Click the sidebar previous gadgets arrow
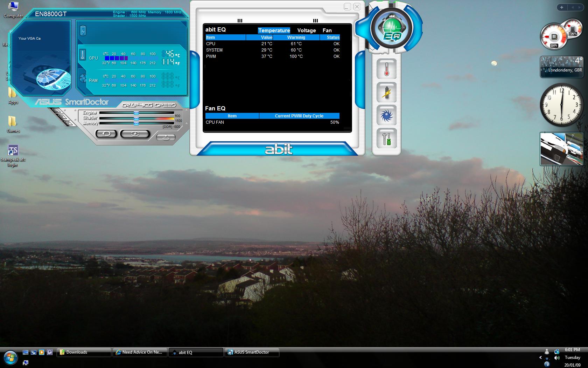This screenshot has height=368, width=588. pyautogui.click(x=573, y=7)
